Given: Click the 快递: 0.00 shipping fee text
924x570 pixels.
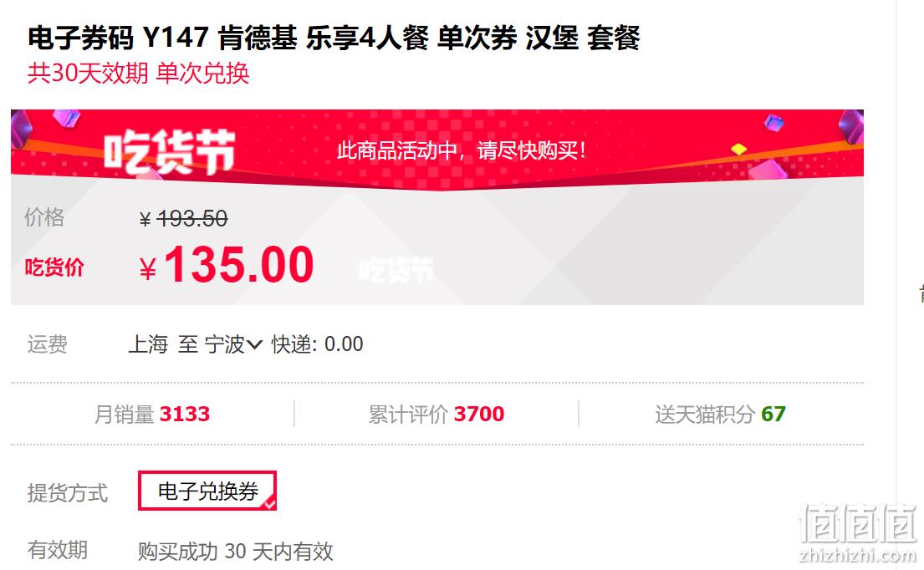Looking at the screenshot, I should point(317,344).
